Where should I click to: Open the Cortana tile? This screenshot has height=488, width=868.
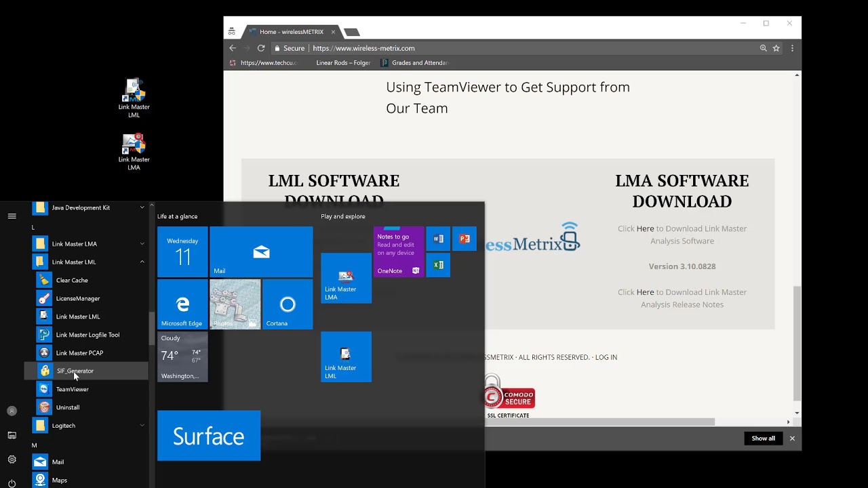[x=288, y=304]
